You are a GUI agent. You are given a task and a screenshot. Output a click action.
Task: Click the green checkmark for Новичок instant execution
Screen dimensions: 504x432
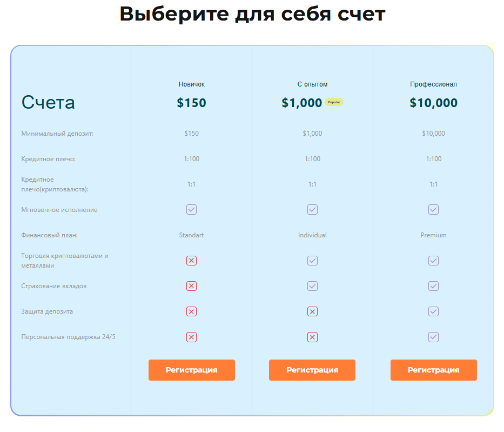[x=191, y=210]
